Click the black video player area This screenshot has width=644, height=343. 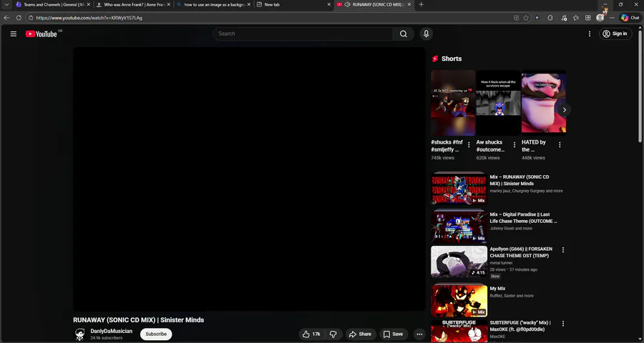pyautogui.click(x=249, y=179)
